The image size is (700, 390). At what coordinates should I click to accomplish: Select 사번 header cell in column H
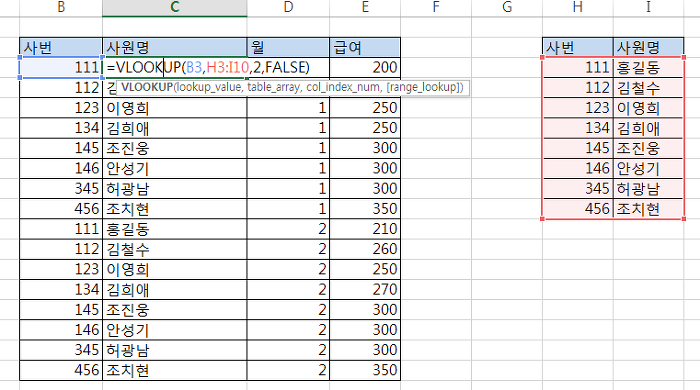(578, 47)
